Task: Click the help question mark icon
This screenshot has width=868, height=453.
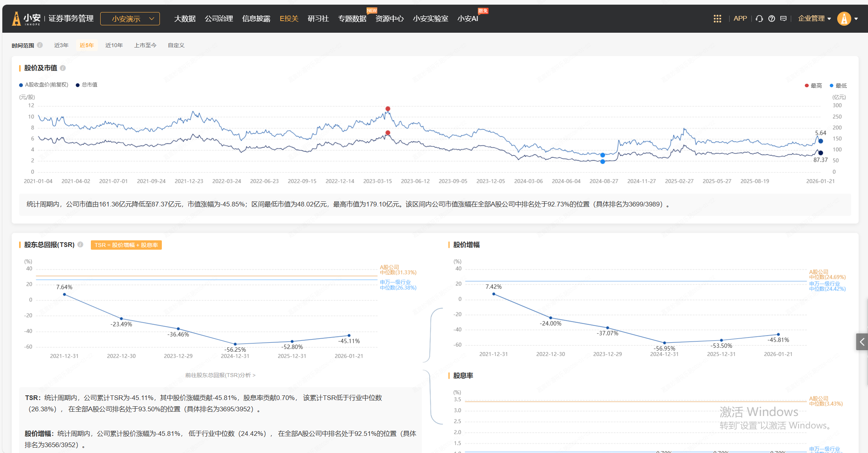Action: (771, 19)
